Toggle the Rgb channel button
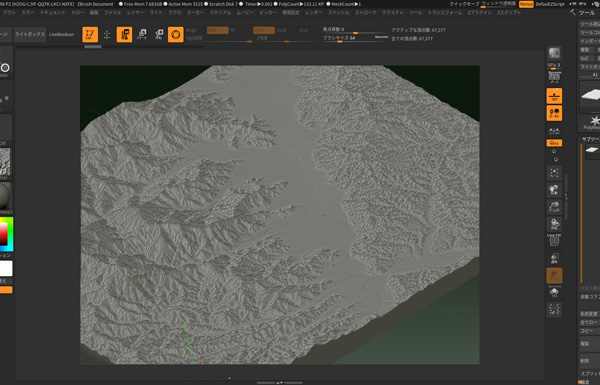This screenshot has height=385, width=600. tap(218, 30)
